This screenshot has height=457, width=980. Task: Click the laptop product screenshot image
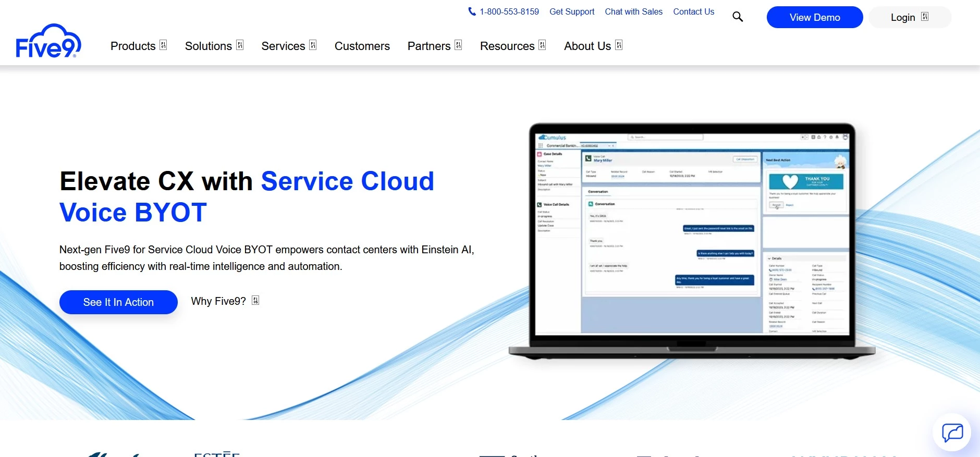[692, 241]
